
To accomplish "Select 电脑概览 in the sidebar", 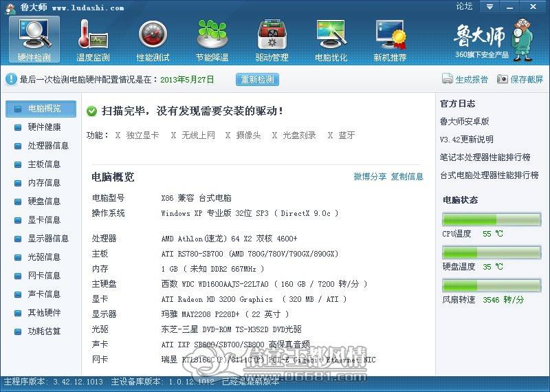I will [41, 109].
